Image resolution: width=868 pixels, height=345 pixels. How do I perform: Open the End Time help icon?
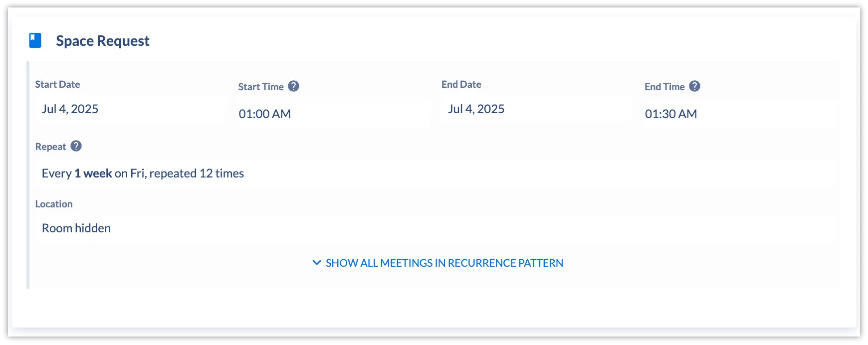695,86
